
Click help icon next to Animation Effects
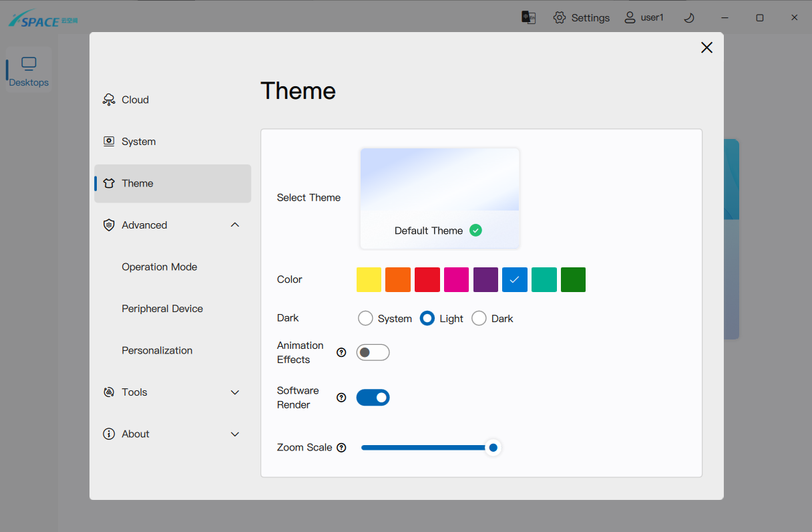[341, 353]
